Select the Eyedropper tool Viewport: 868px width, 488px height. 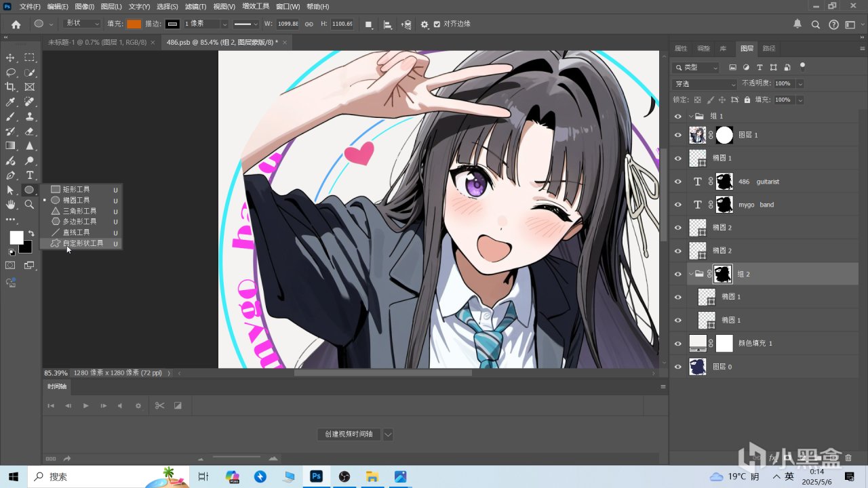tap(10, 102)
